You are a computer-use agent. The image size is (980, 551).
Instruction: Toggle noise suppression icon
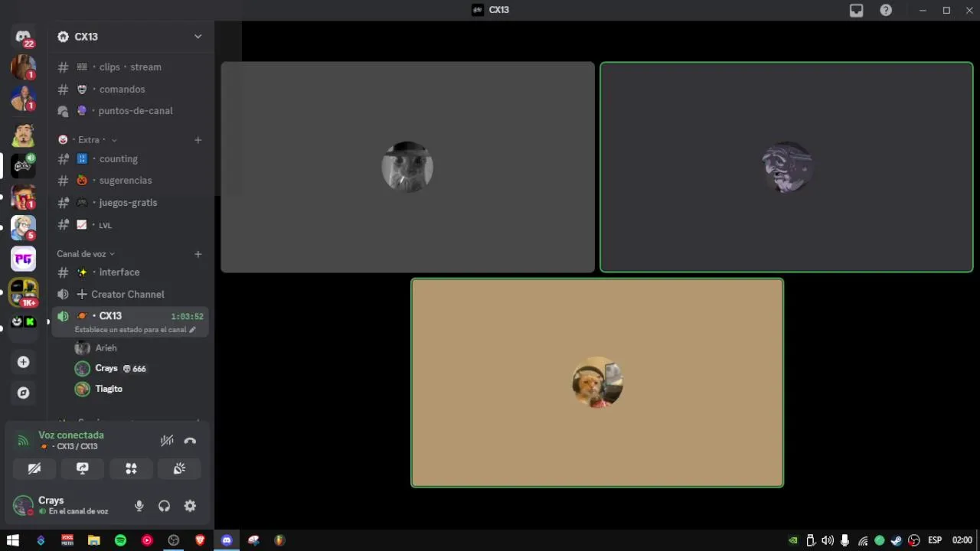tap(167, 440)
